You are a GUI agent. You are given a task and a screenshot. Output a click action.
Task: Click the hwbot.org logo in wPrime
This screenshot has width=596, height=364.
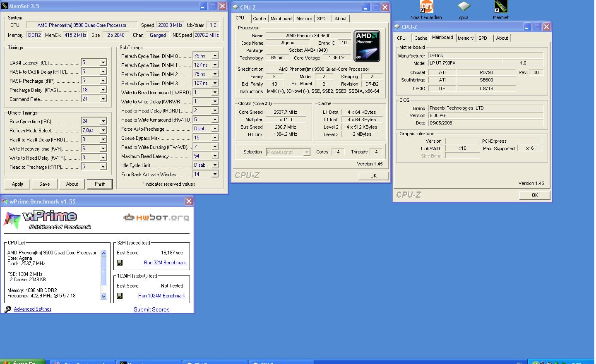click(156, 217)
